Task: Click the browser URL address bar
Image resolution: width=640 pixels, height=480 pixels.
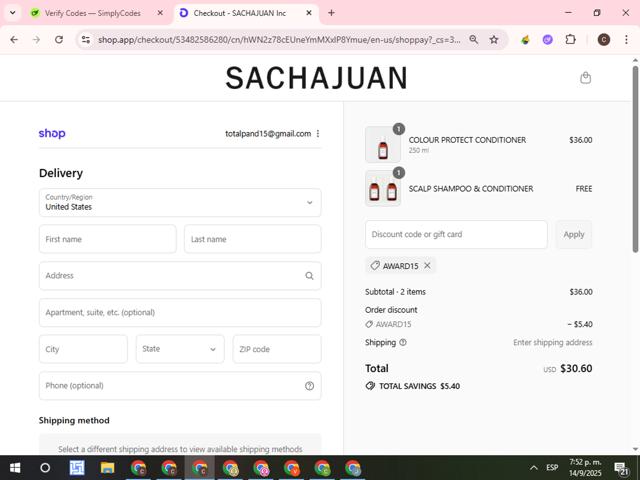Action: tap(279, 40)
